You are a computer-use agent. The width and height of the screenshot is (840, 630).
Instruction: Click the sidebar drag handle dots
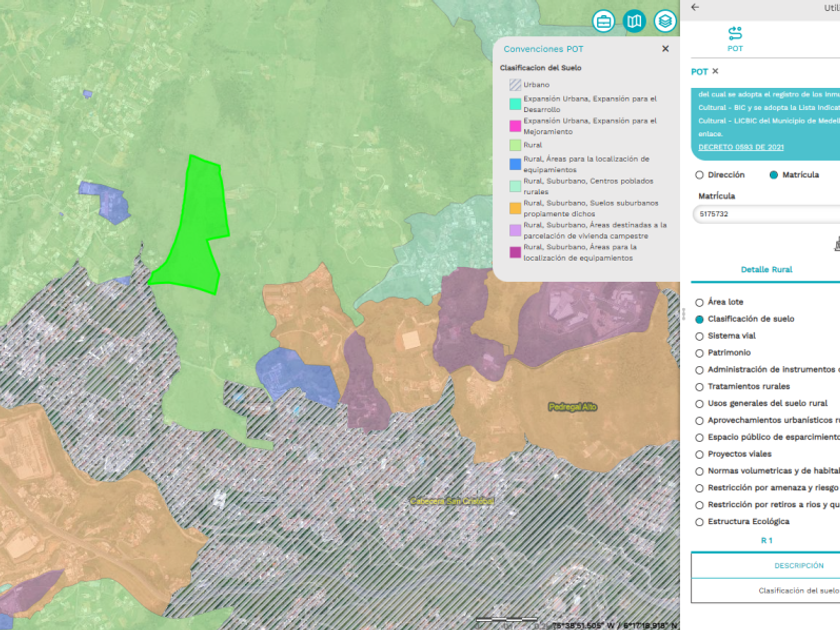[683, 315]
